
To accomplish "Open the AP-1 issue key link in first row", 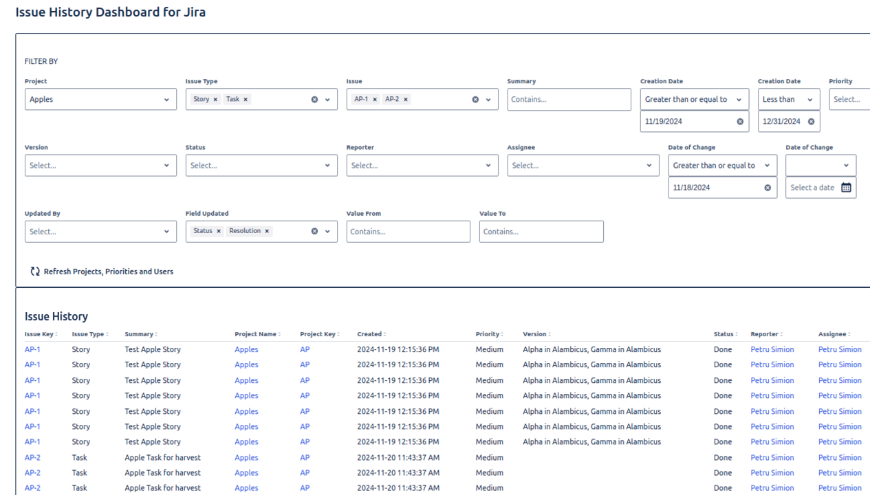I will tap(33, 350).
